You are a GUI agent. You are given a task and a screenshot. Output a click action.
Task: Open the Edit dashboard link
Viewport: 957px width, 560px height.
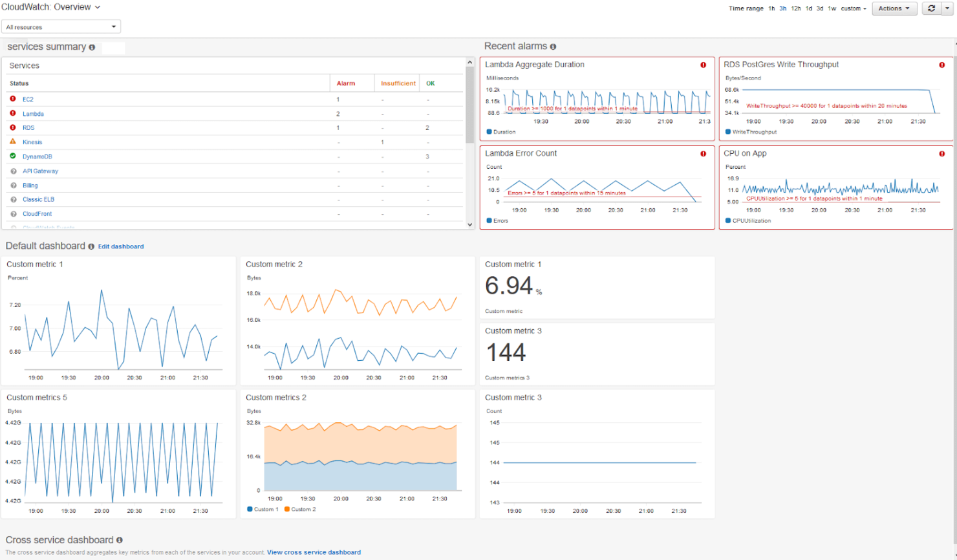[120, 246]
